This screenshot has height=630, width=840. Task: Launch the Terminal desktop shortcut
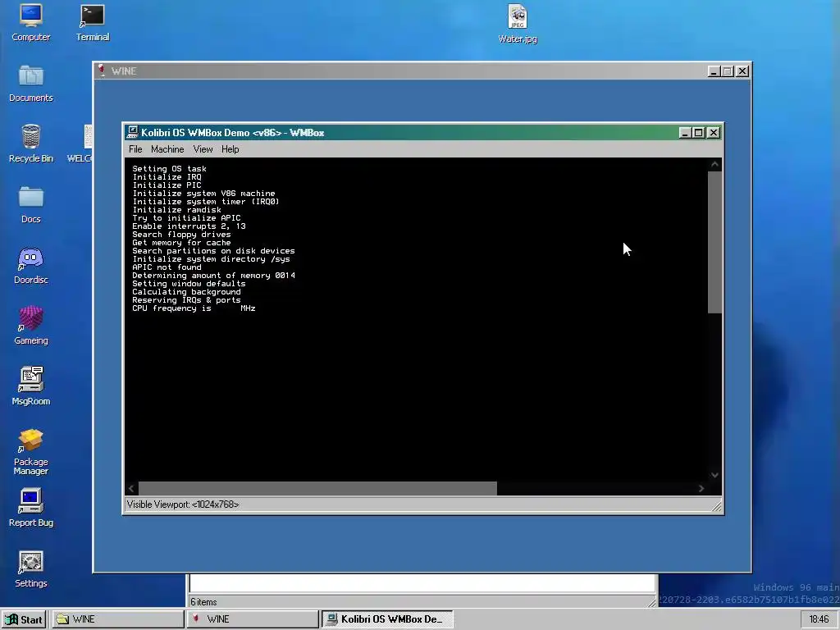click(92, 22)
